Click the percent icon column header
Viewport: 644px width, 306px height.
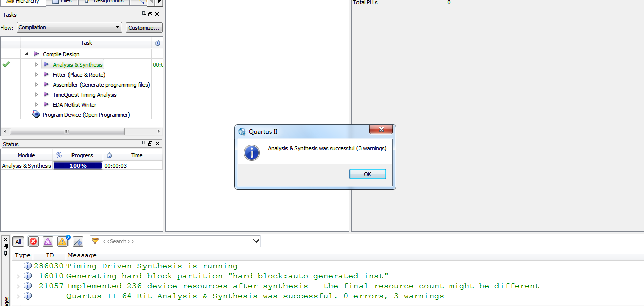59,155
